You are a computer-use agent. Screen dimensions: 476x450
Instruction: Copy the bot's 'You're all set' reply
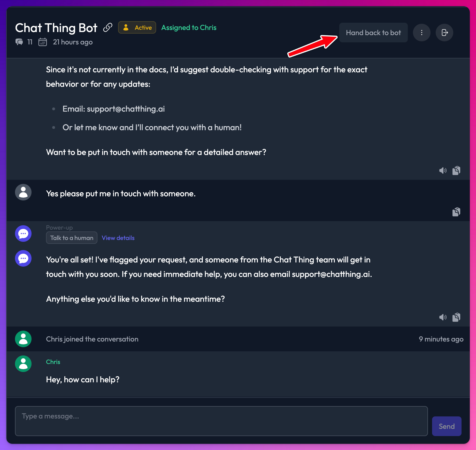tap(456, 317)
